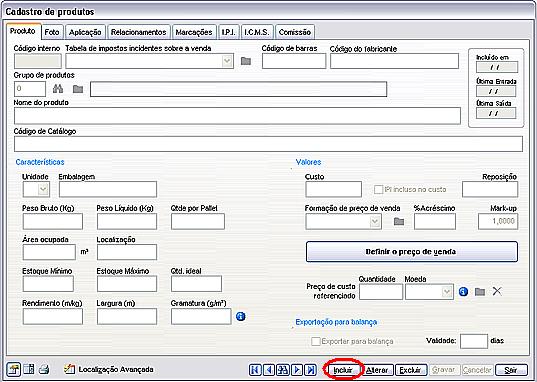This screenshot has height=382, width=537.
Task: Click the binoculars search icon for Grupo de produtos
Action: pos(58,89)
